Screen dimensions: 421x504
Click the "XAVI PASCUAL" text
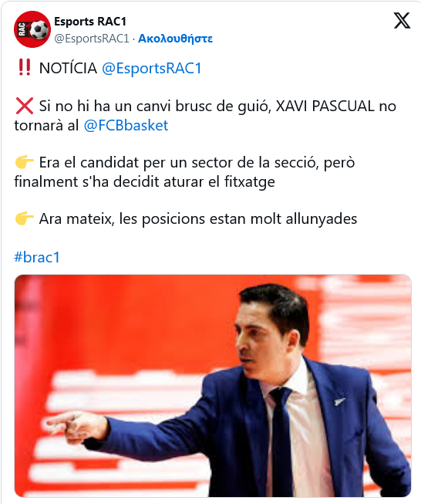coord(325,106)
